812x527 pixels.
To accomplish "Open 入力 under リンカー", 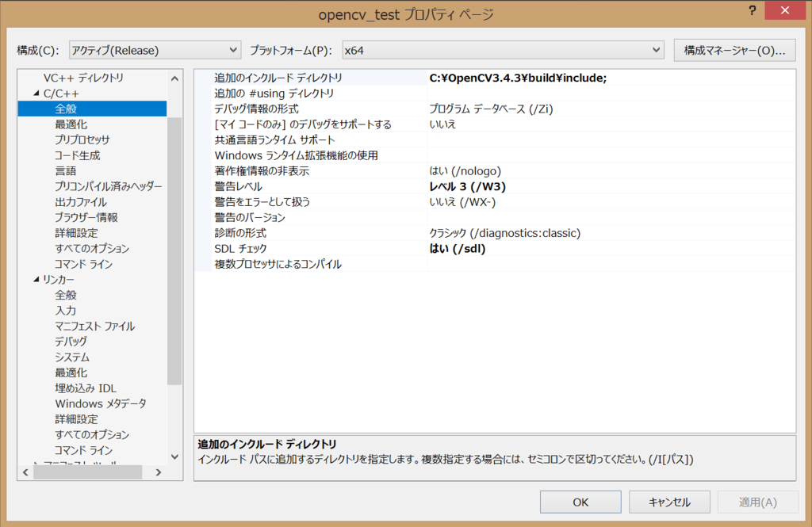I will click(66, 310).
